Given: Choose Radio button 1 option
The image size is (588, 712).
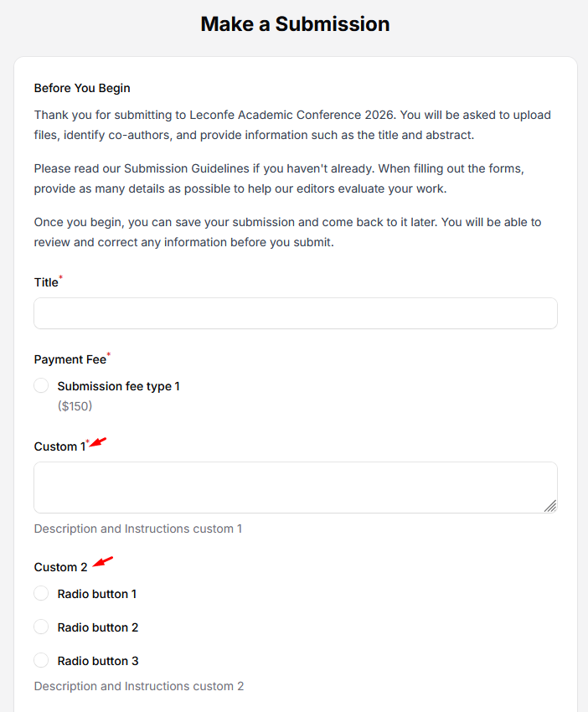Looking at the screenshot, I should tap(41, 593).
